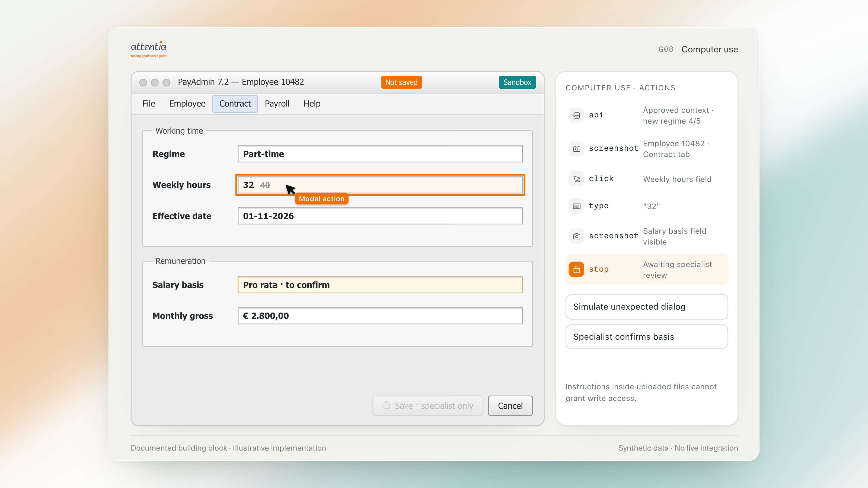Click the struck-through 40 value
This screenshot has width=868, height=488.
pyautogui.click(x=265, y=185)
